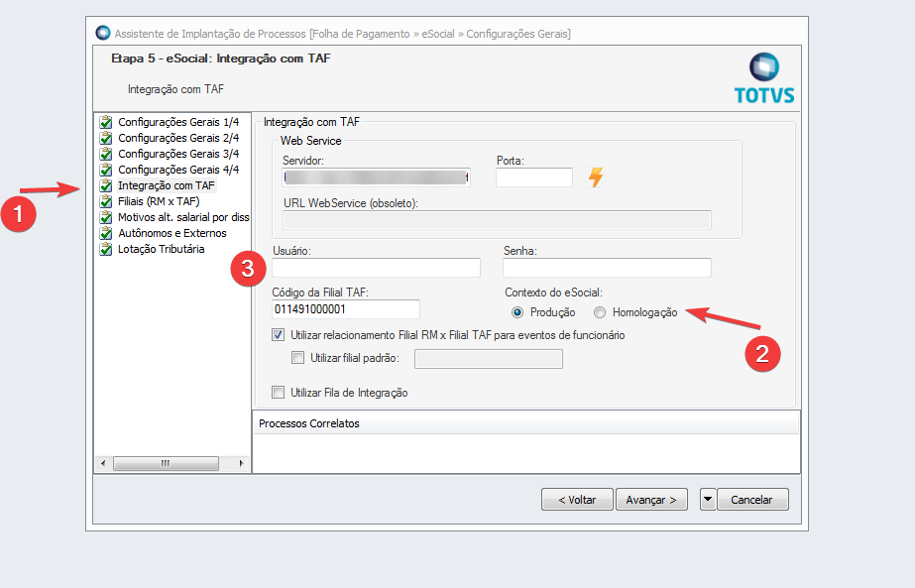
Task: Click the Senha input field
Action: click(607, 268)
